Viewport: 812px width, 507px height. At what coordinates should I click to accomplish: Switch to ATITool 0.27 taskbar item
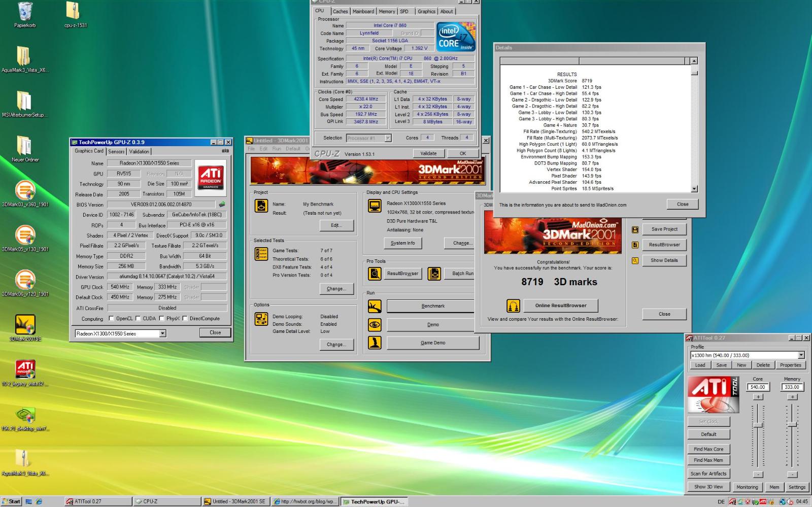98,501
